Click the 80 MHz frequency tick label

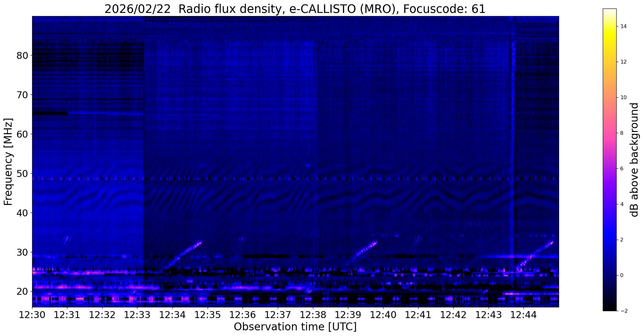coord(22,55)
